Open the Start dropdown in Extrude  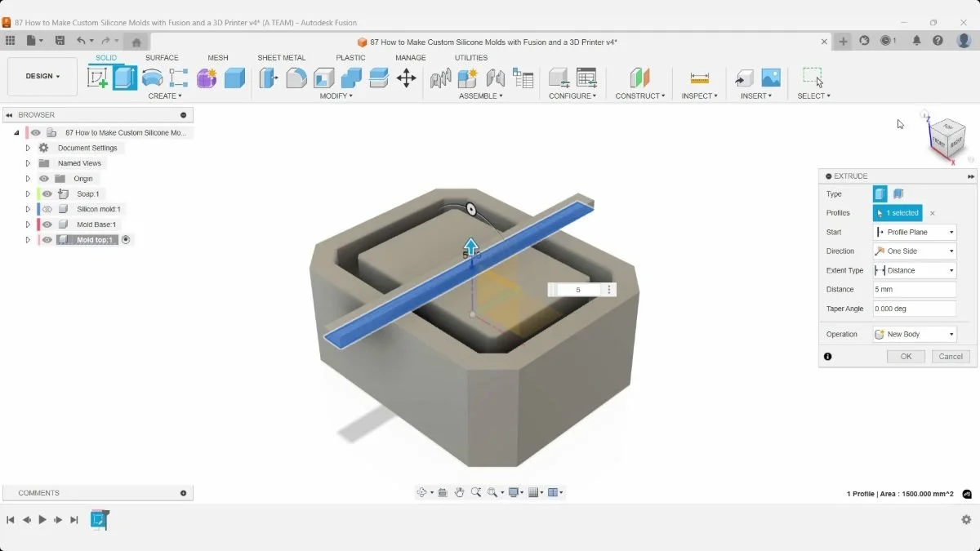(915, 232)
